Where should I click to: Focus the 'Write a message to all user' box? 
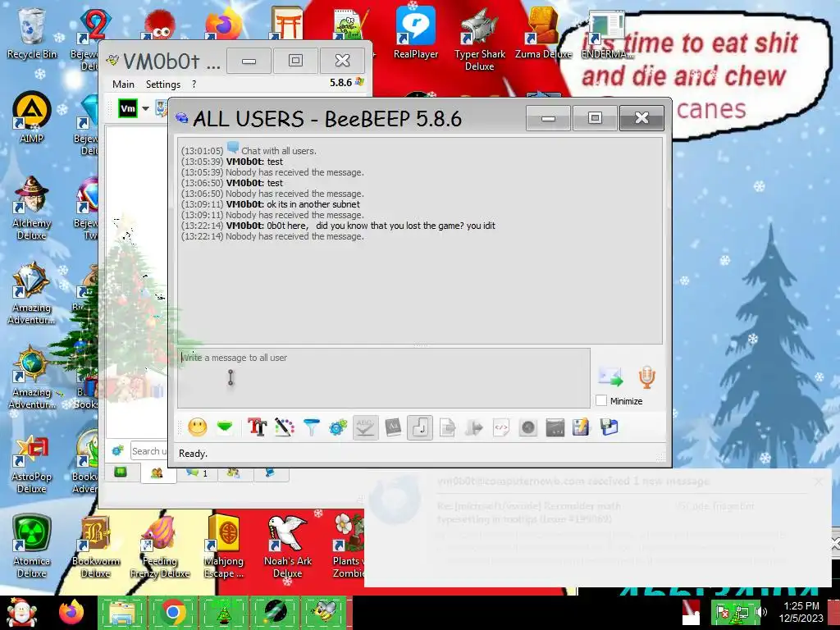pyautogui.click(x=384, y=378)
